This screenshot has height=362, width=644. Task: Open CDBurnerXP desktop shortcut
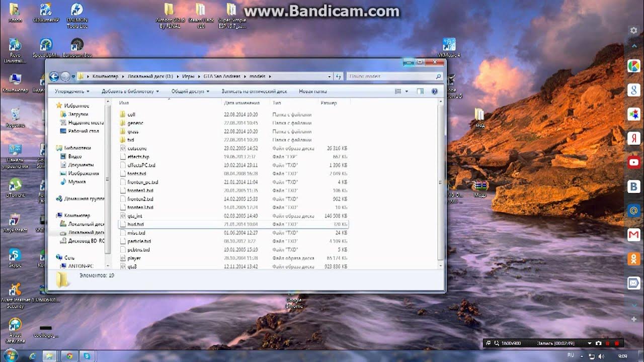pyautogui.click(x=46, y=14)
